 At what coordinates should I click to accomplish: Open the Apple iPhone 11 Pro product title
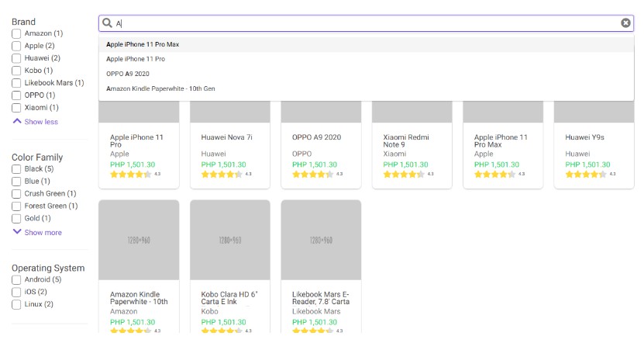pyautogui.click(x=136, y=140)
